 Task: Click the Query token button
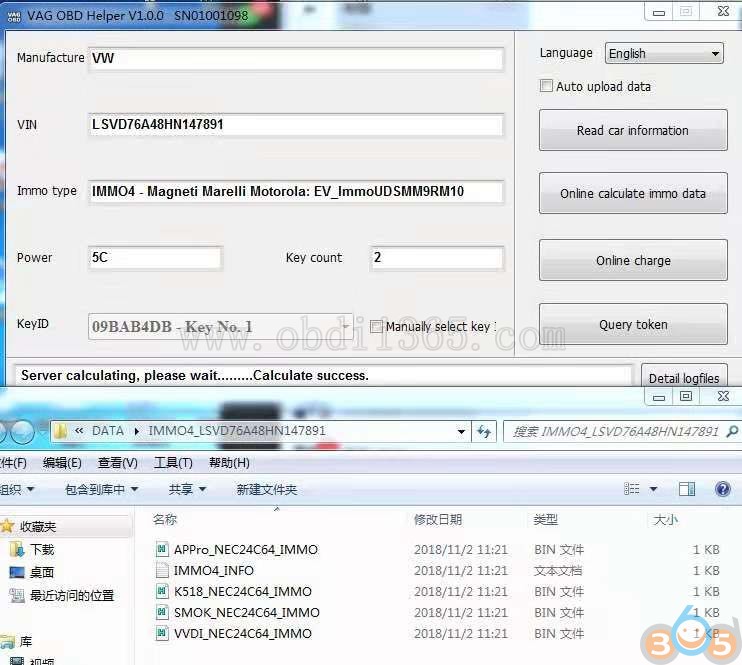633,324
